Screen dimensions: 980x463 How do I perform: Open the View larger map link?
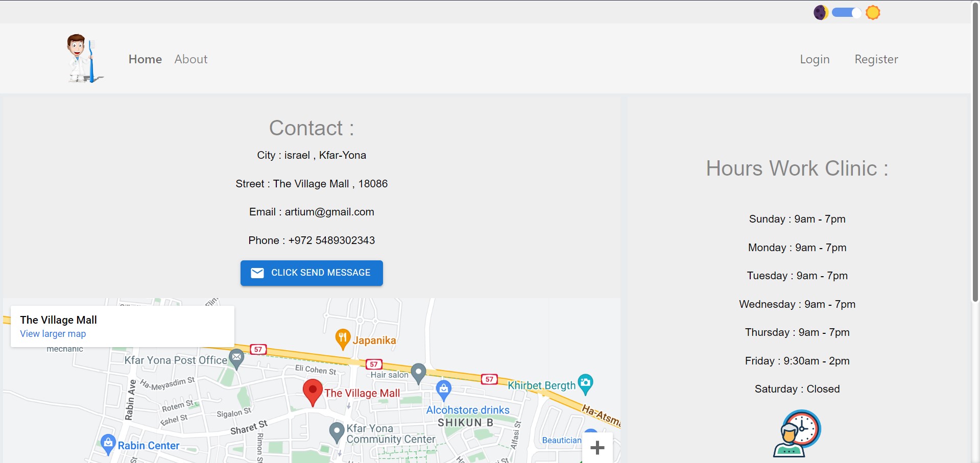click(x=53, y=333)
